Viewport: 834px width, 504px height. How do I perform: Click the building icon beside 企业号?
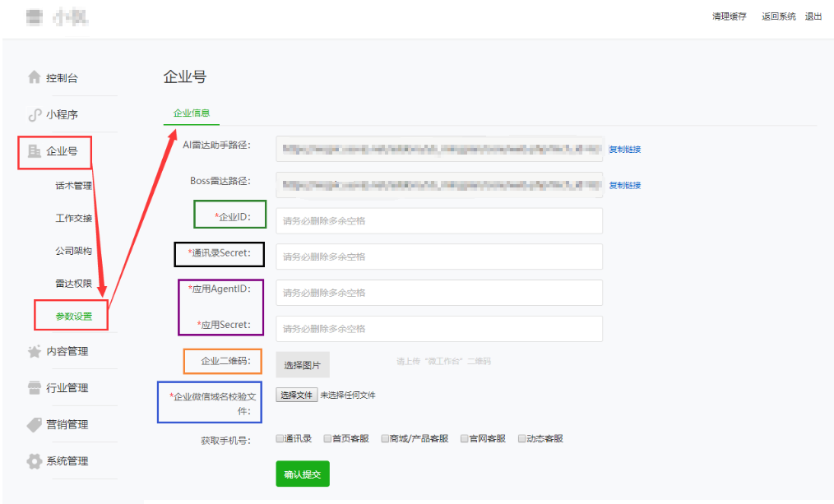coord(34,151)
